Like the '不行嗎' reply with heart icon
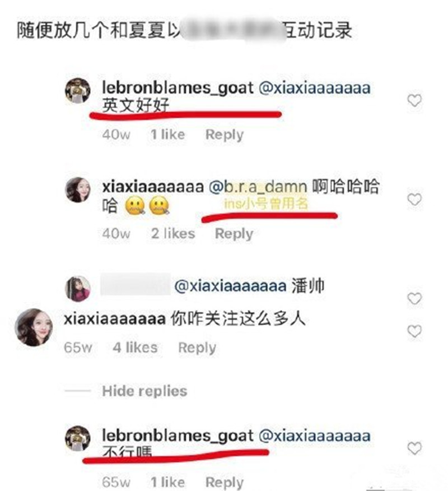Viewport: 448px width, 491px height. click(414, 448)
